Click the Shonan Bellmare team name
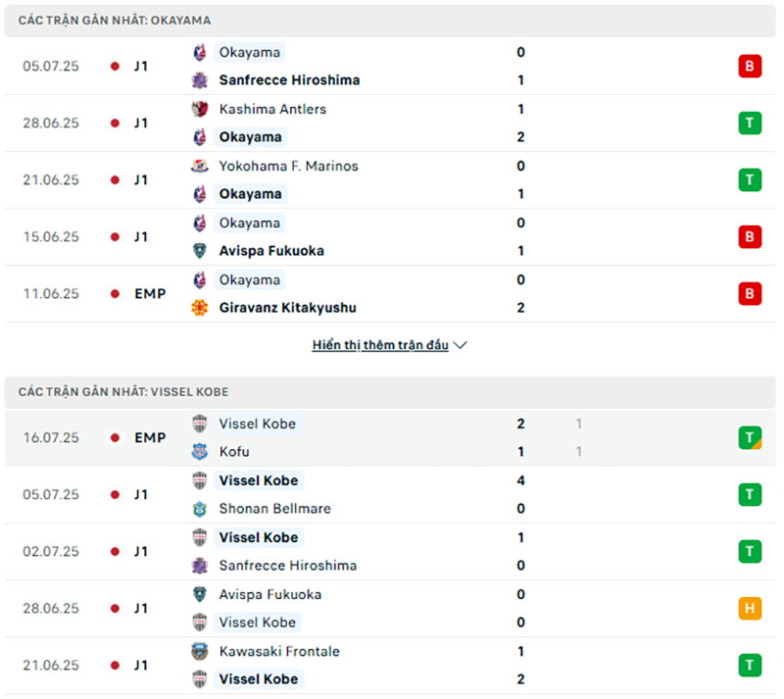Screen dimensions: 784x699 pyautogui.click(x=275, y=509)
